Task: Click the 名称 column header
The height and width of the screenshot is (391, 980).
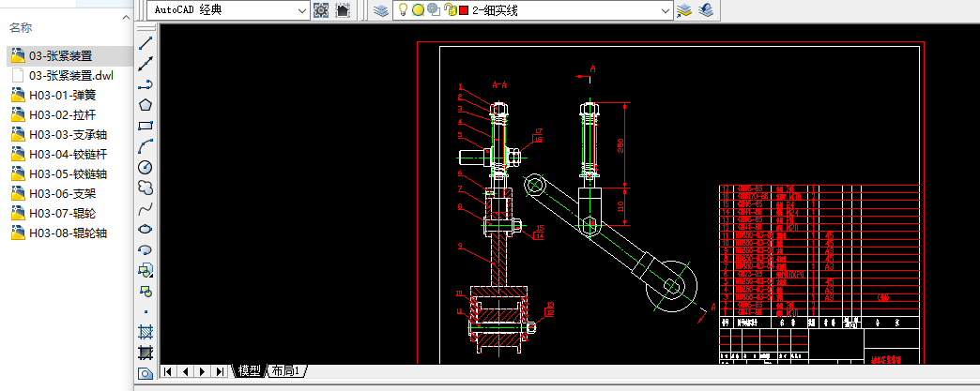Action: [x=21, y=28]
